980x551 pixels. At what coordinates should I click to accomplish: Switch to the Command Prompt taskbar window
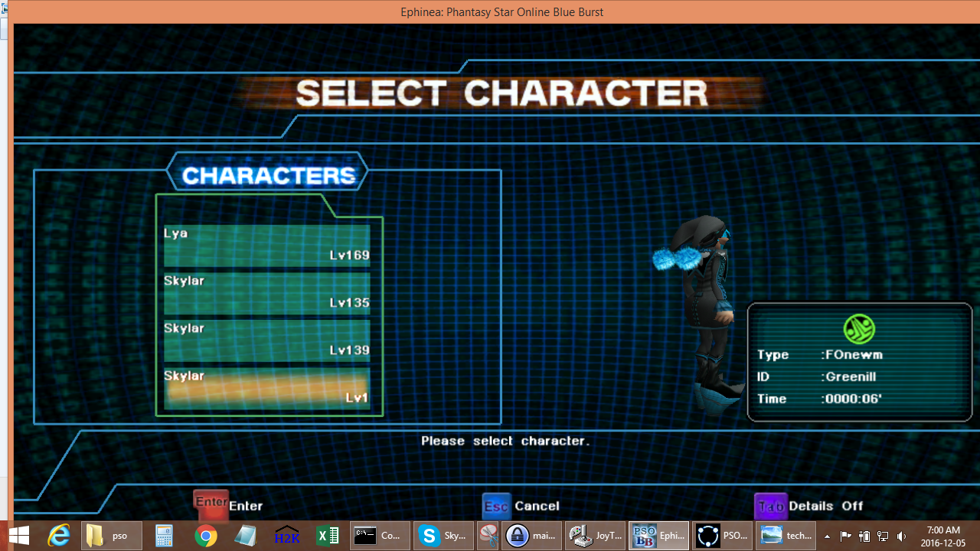coord(381,536)
